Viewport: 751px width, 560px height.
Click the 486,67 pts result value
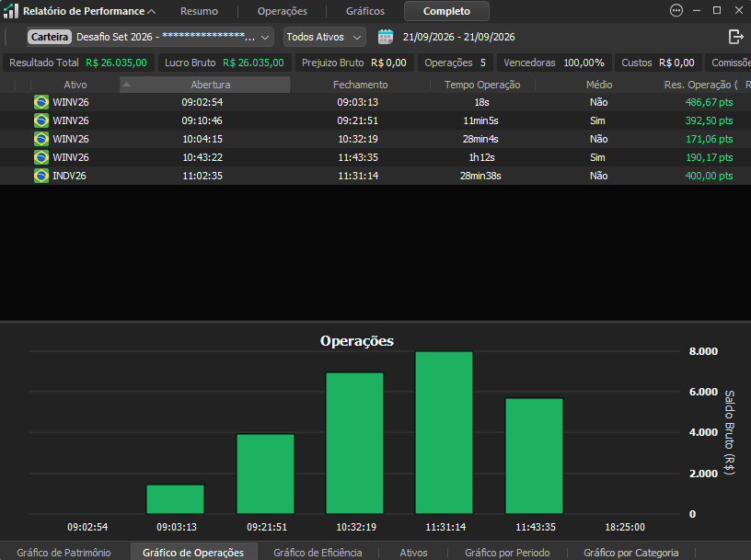(x=709, y=102)
